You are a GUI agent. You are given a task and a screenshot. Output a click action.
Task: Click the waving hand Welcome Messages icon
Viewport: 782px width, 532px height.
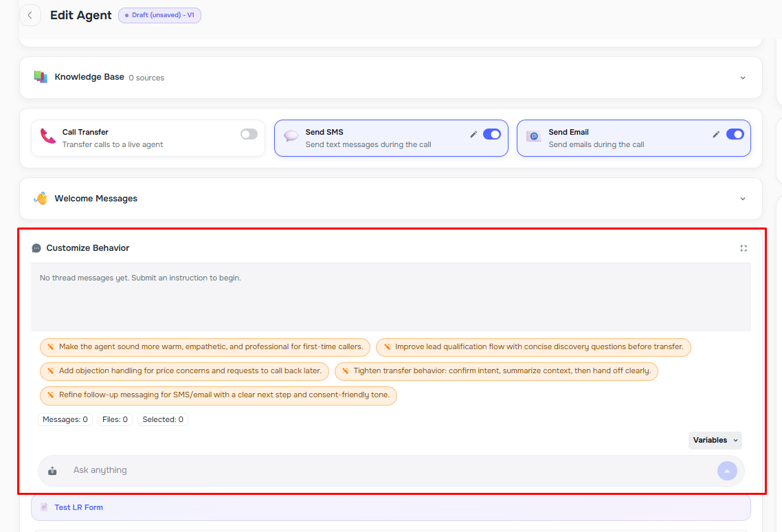pyautogui.click(x=40, y=198)
